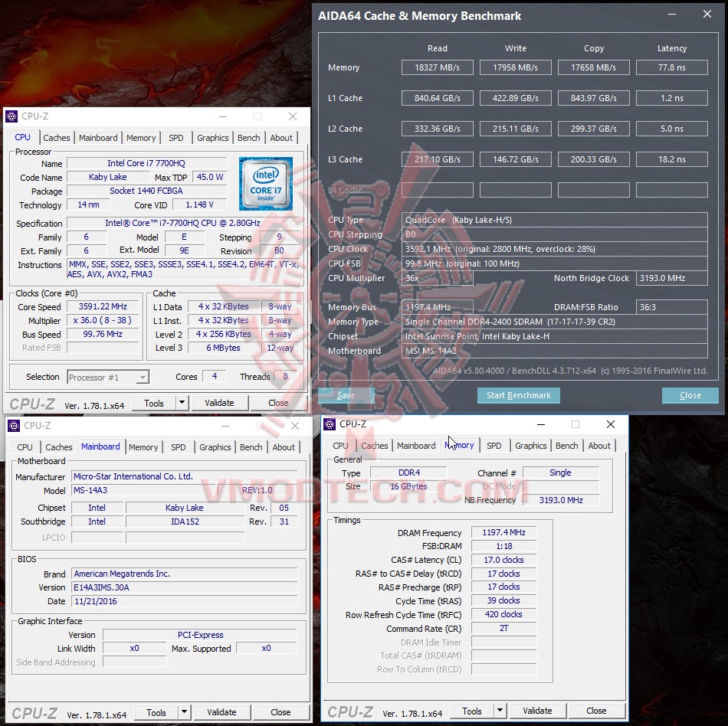Open the Mainboard tab in top CPU-Z window
The width and height of the screenshot is (728, 726).
click(98, 138)
